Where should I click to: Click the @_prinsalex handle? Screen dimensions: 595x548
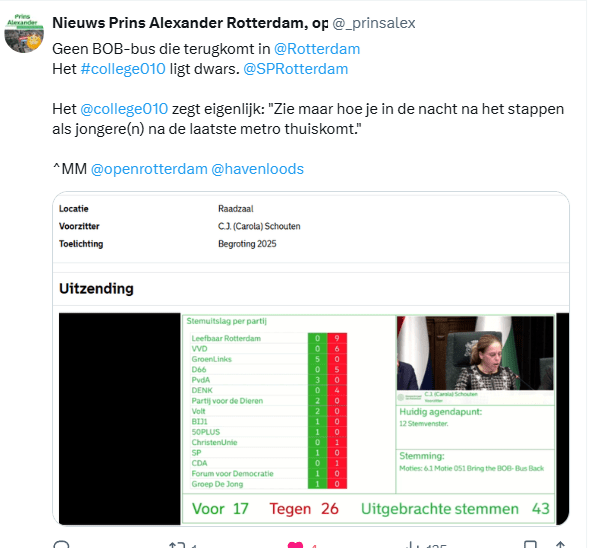point(374,23)
